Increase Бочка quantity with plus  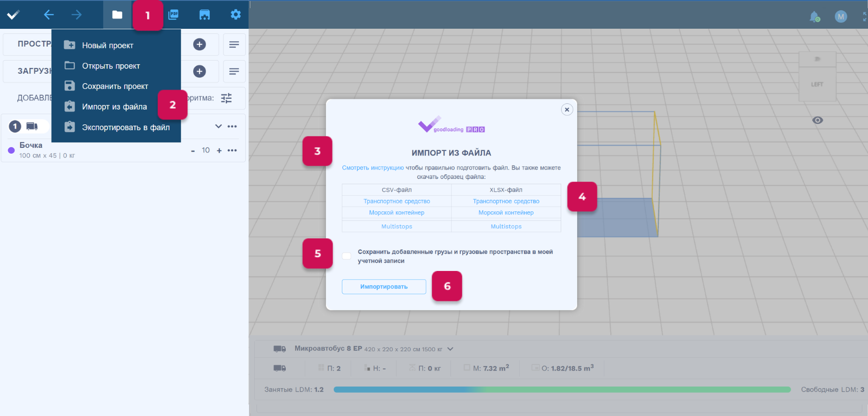(219, 150)
